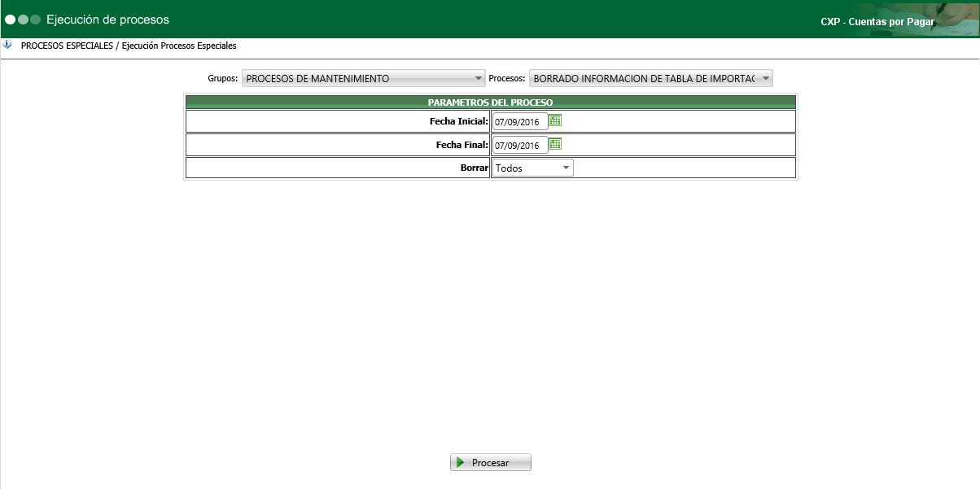Click the Procesos dropdown arrow
This screenshot has width=980, height=489.
(763, 77)
